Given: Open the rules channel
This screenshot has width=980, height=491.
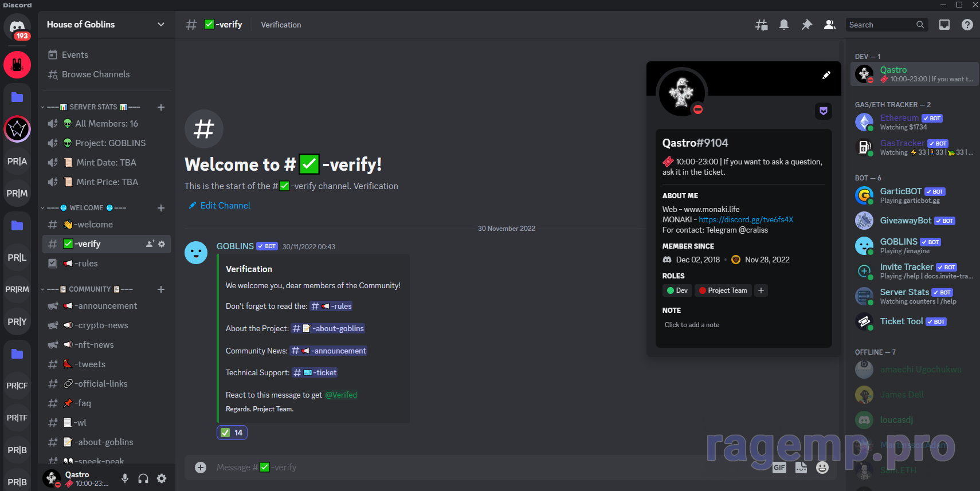Looking at the screenshot, I should [107, 264].
